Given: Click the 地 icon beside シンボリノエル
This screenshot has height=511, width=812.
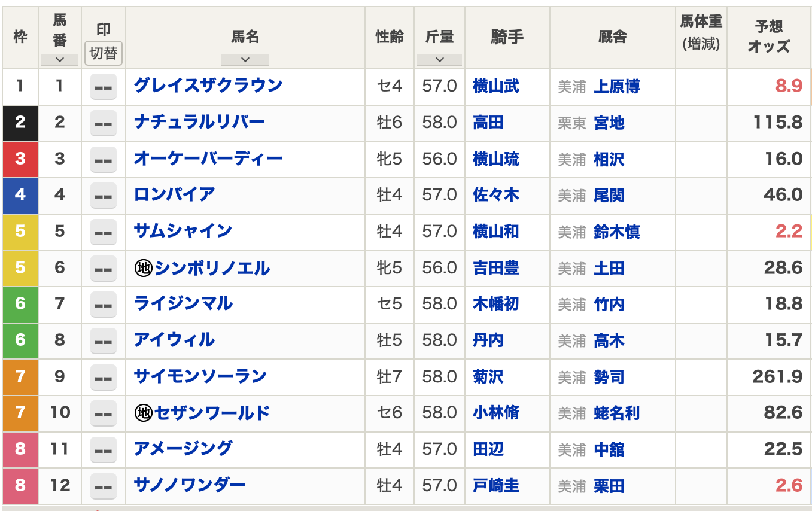Looking at the screenshot, I should pos(143,269).
